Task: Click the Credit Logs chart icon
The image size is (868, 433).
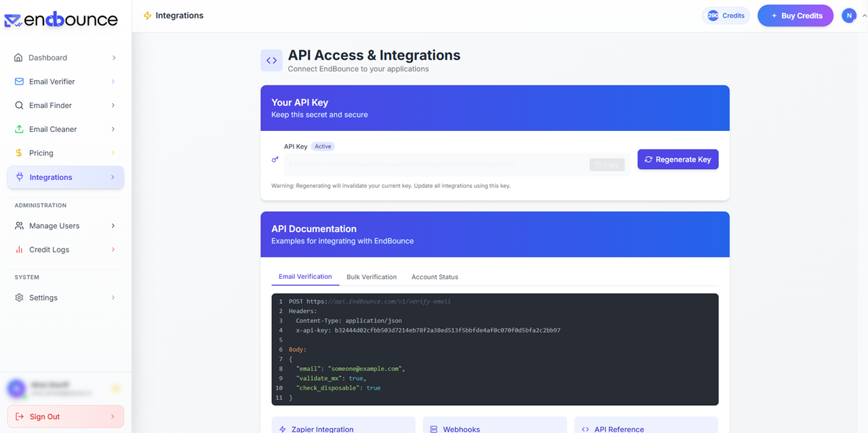Action: coord(19,249)
